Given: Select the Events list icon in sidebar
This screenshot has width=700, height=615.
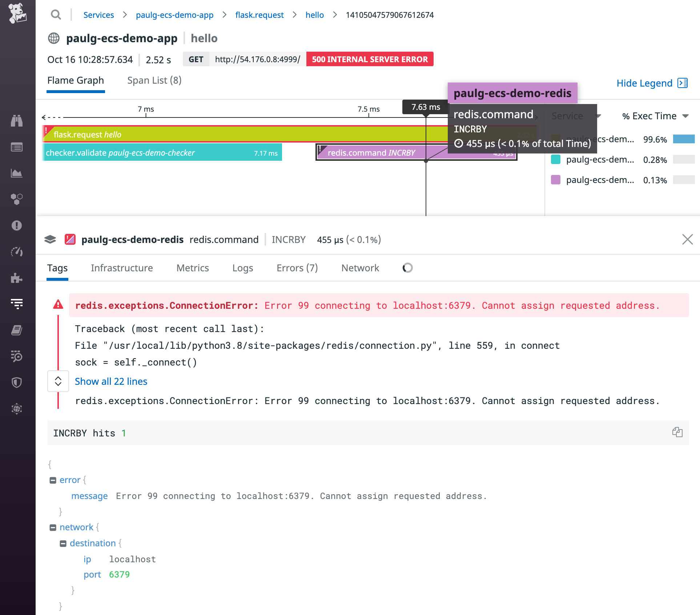Looking at the screenshot, I should coord(17,147).
